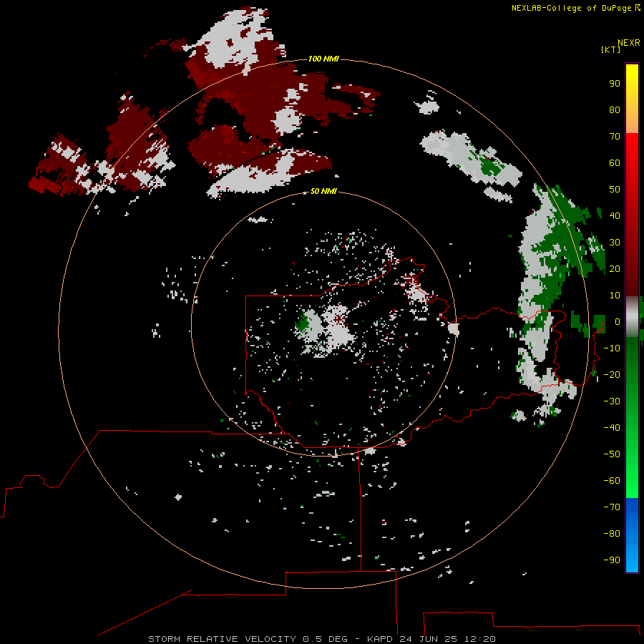Click the blue bottom segment of the color bar
This screenshot has width=644, height=644.
point(632,535)
